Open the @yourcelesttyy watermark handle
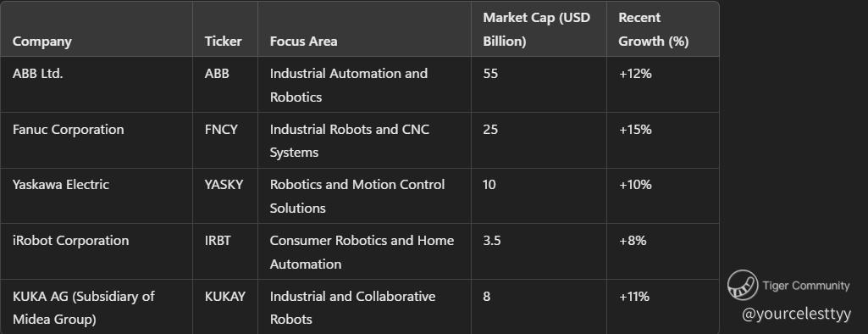 point(796,315)
